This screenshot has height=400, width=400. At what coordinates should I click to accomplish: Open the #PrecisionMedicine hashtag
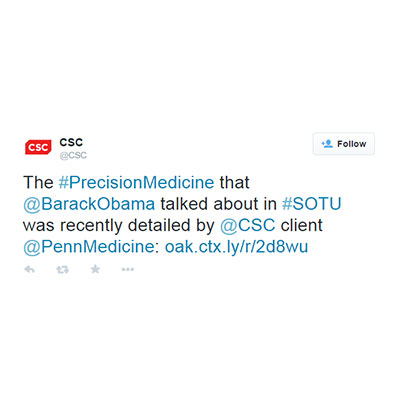coord(136,183)
